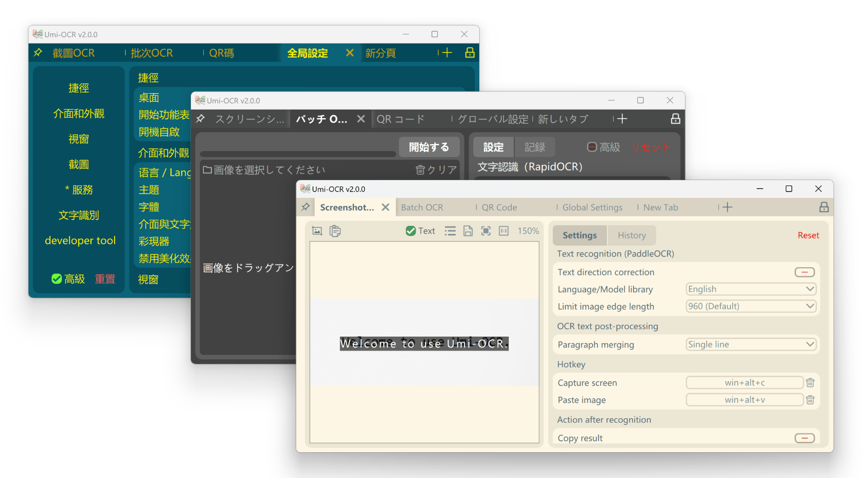Switch to the Batch OCR tab
Image resolution: width=868 pixels, height=478 pixels.
click(x=422, y=208)
